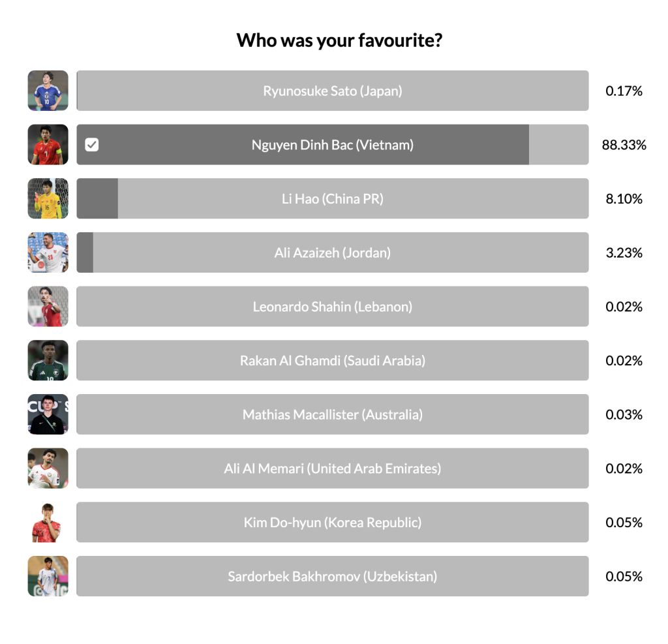The width and height of the screenshot is (668, 644).
Task: Click Ryunosuke Sato's player photo
Action: pyautogui.click(x=48, y=91)
